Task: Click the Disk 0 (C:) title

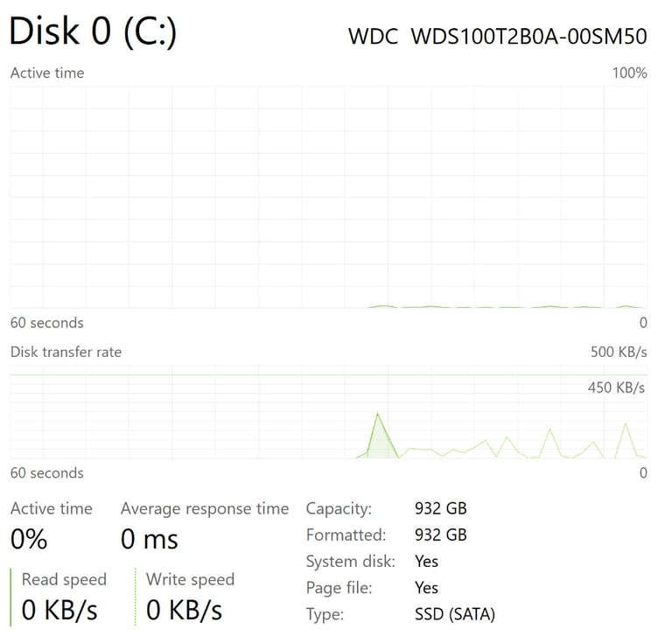Action: click(93, 31)
